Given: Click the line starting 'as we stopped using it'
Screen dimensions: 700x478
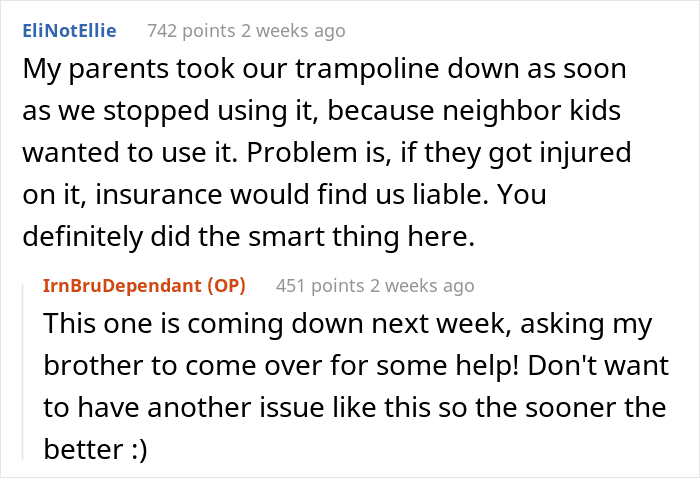Looking at the screenshot, I should pos(321,111).
